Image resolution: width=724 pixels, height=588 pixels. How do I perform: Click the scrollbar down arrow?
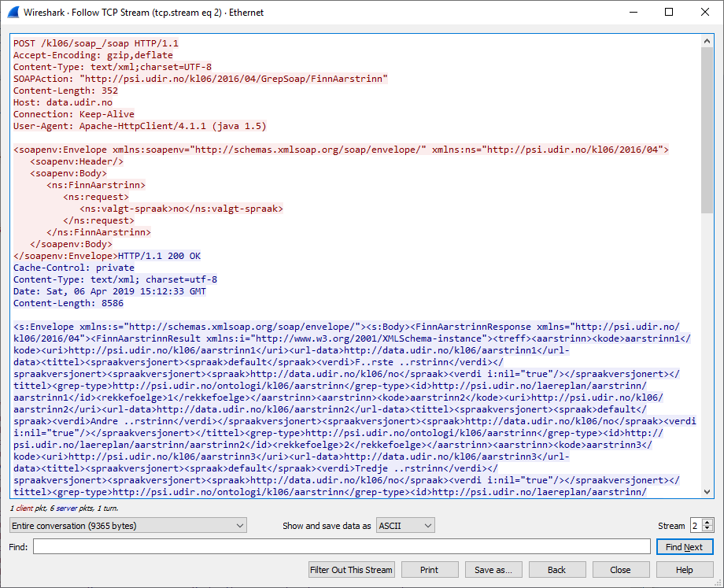[707, 492]
